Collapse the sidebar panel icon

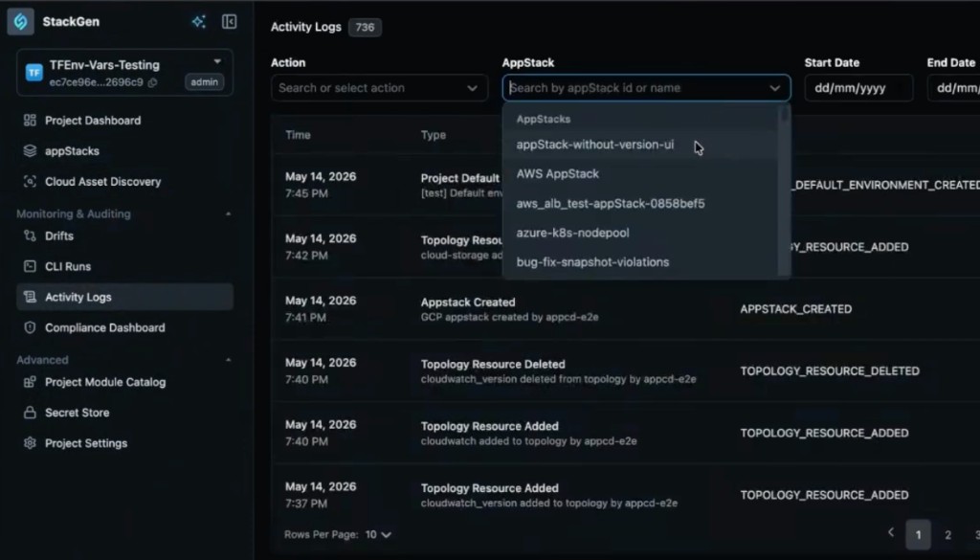coord(230,22)
